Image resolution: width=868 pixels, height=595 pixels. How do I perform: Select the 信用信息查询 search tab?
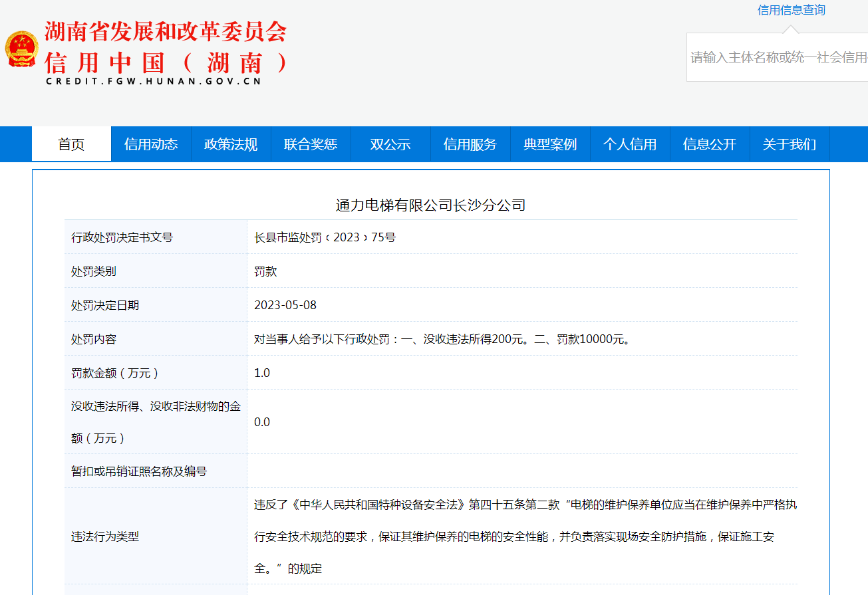tap(791, 10)
